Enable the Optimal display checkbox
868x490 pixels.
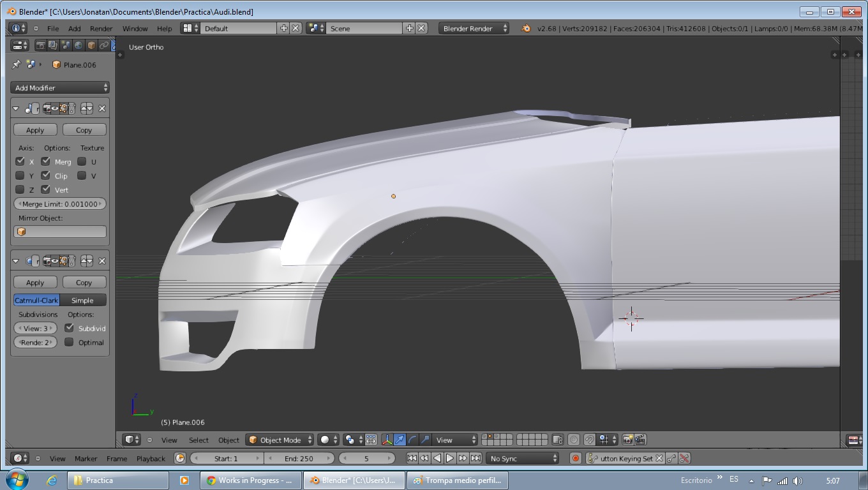(69, 342)
